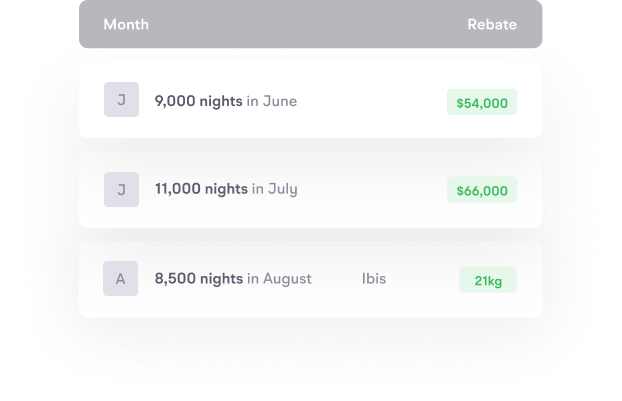Click the A avatar icon for August

(x=121, y=279)
